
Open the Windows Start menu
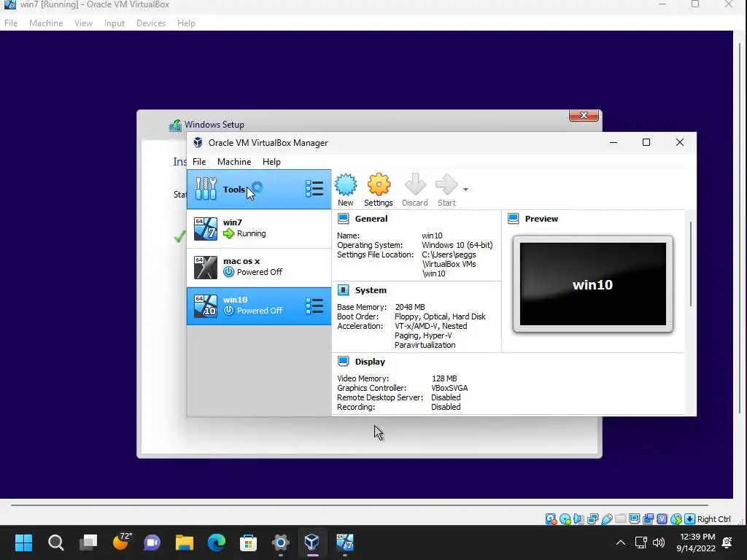[x=23, y=542]
